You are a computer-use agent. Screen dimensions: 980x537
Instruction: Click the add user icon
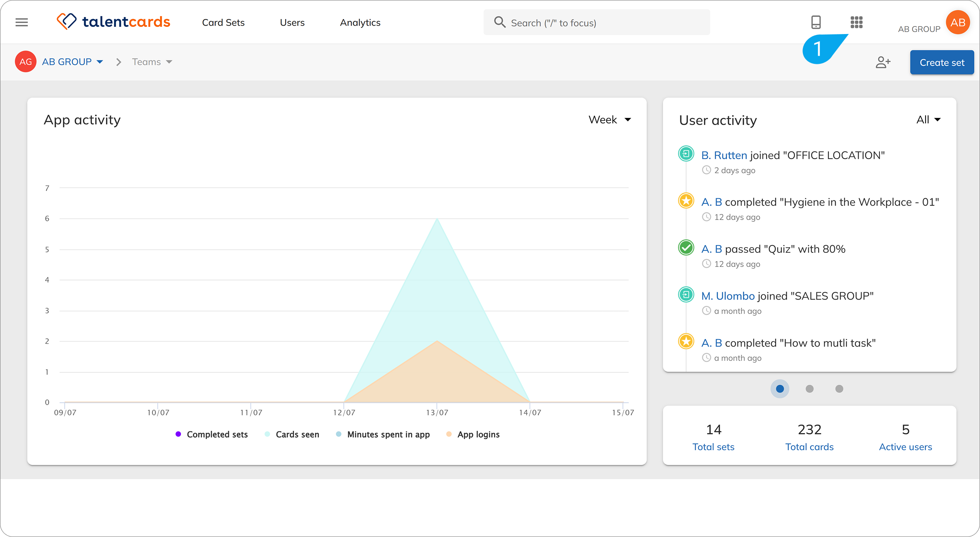(883, 63)
